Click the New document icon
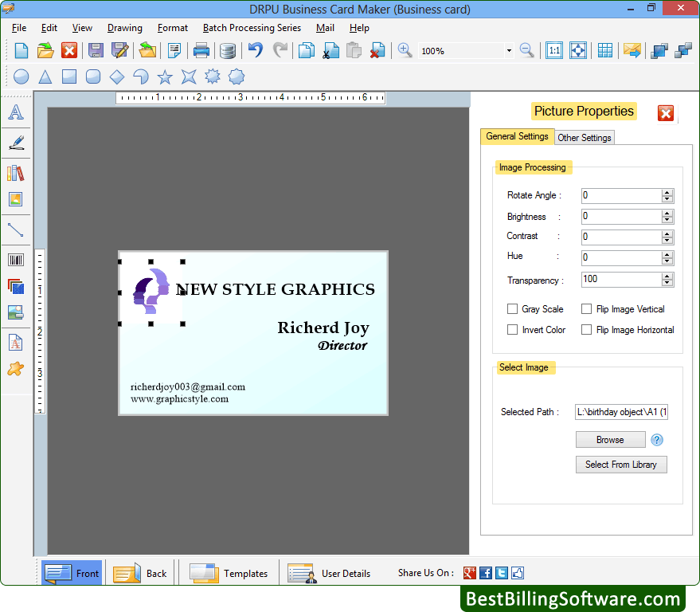Image resolution: width=700 pixels, height=612 pixels. click(21, 50)
